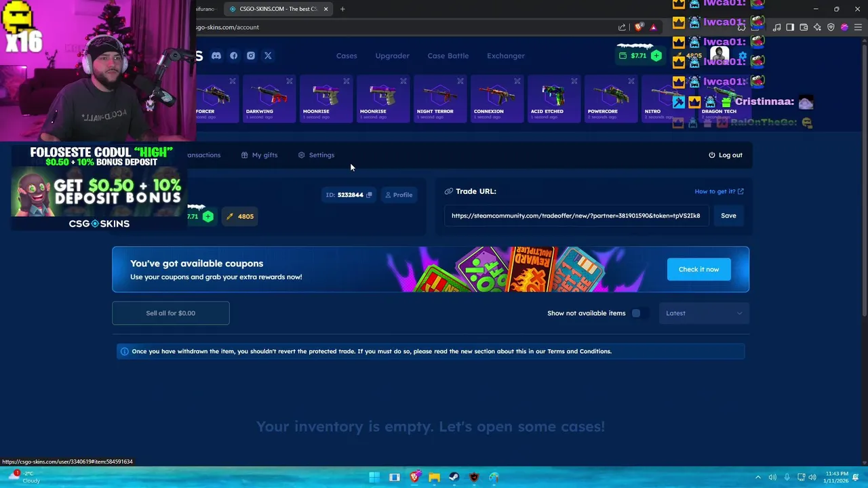Open the CONNEXION live drop card
868x488 pixels.
tap(496, 98)
